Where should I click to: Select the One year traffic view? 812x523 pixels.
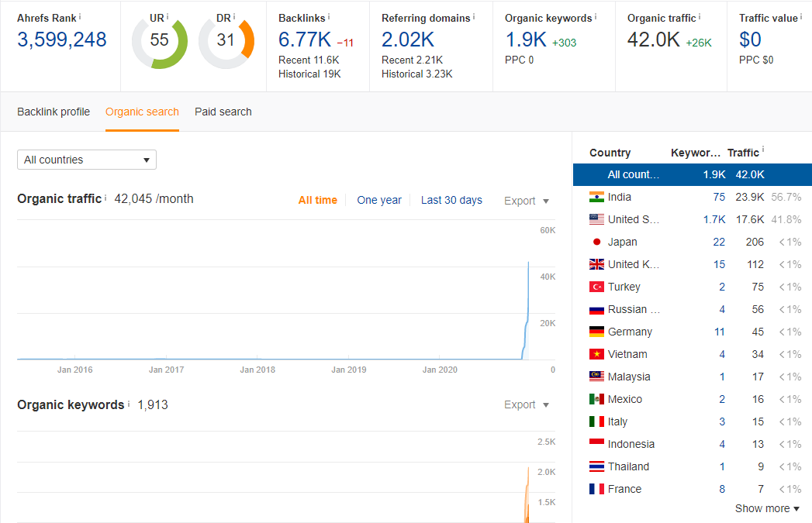point(379,200)
